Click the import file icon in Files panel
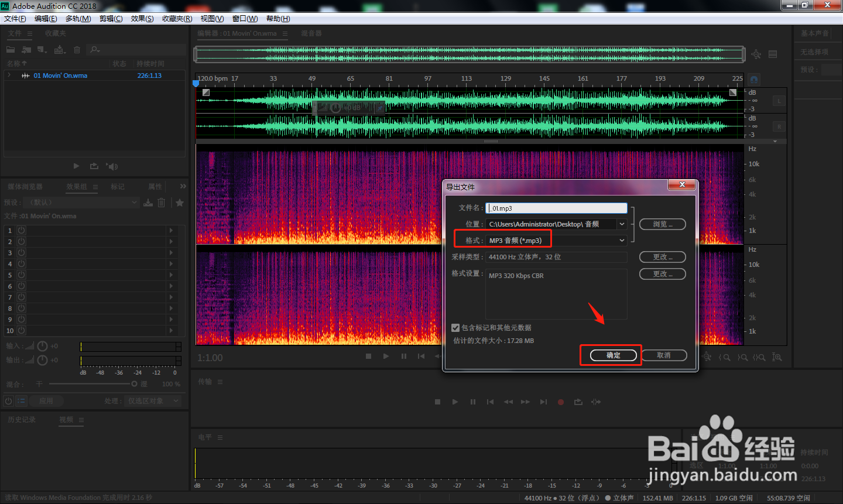843x504 pixels. [x=26, y=50]
